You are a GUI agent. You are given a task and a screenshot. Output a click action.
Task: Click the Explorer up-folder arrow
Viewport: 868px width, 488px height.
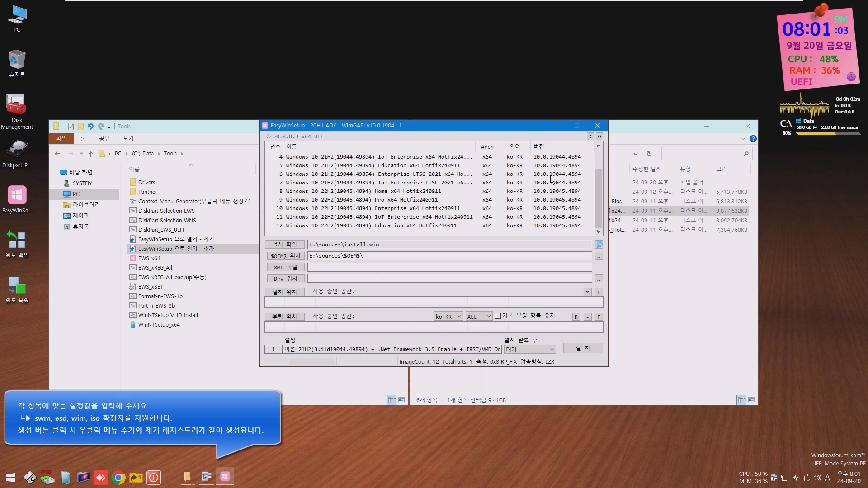(91, 154)
